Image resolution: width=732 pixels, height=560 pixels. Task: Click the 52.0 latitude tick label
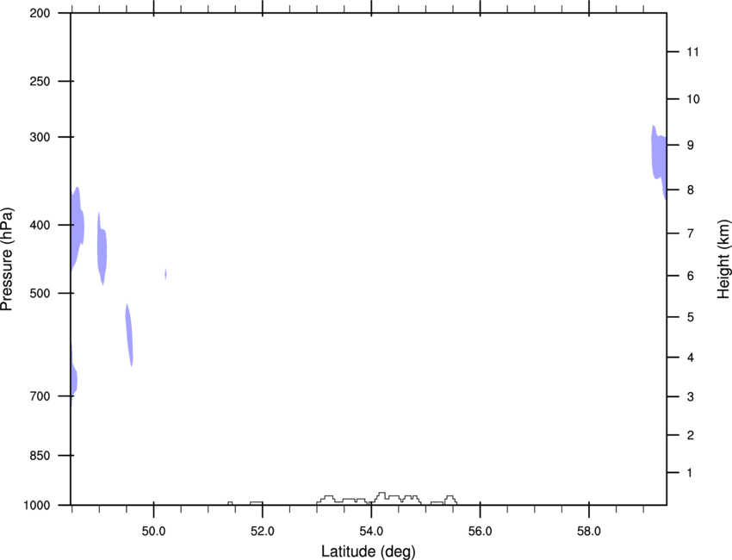point(263,532)
